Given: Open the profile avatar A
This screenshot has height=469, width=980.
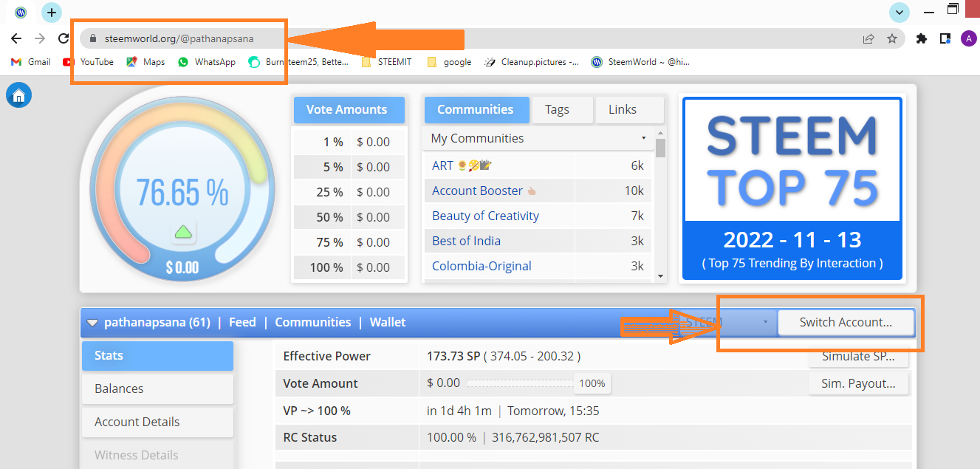Looking at the screenshot, I should pyautogui.click(x=968, y=38).
